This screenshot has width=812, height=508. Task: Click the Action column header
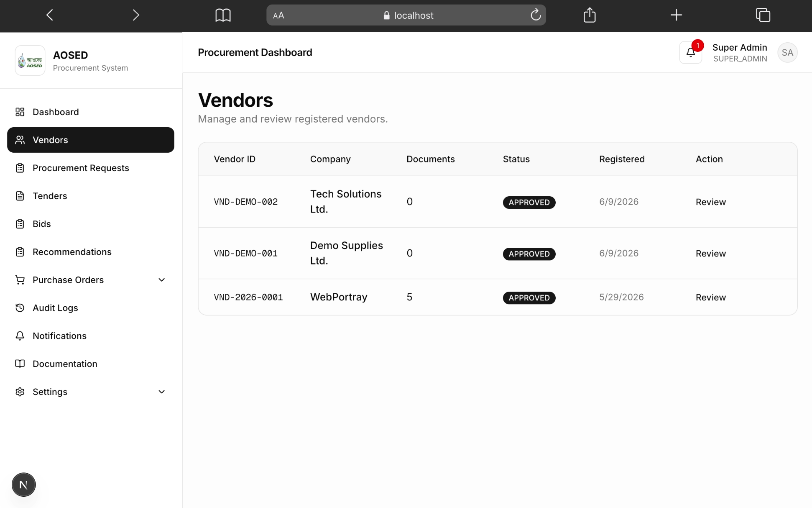pyautogui.click(x=709, y=159)
